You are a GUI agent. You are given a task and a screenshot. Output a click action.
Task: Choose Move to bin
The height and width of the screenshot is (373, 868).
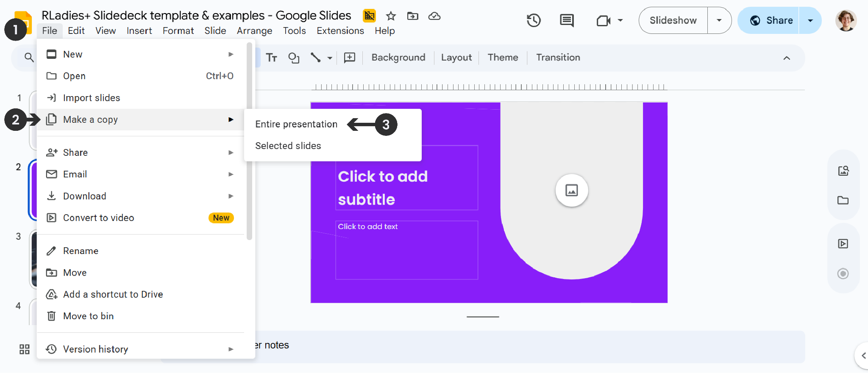141,316
